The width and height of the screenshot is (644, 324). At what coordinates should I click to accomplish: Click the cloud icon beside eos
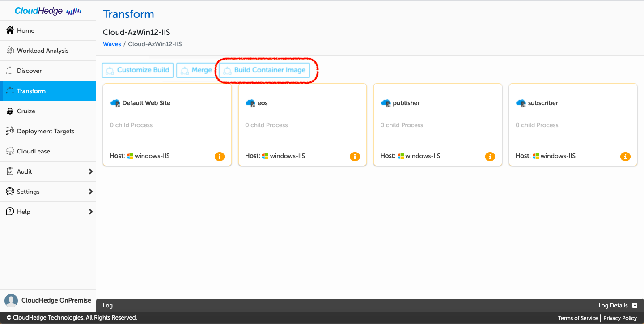point(250,103)
